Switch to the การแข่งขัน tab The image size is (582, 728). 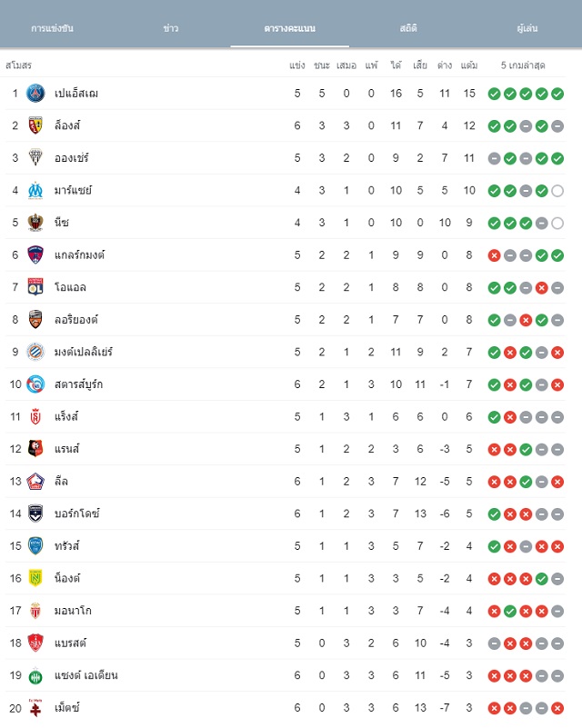click(x=52, y=28)
